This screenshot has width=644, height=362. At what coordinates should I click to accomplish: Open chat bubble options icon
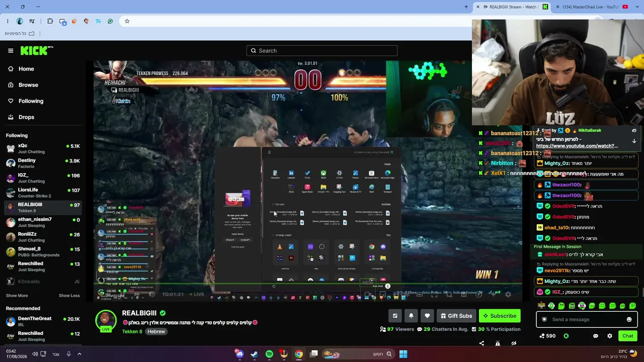tap(596, 336)
